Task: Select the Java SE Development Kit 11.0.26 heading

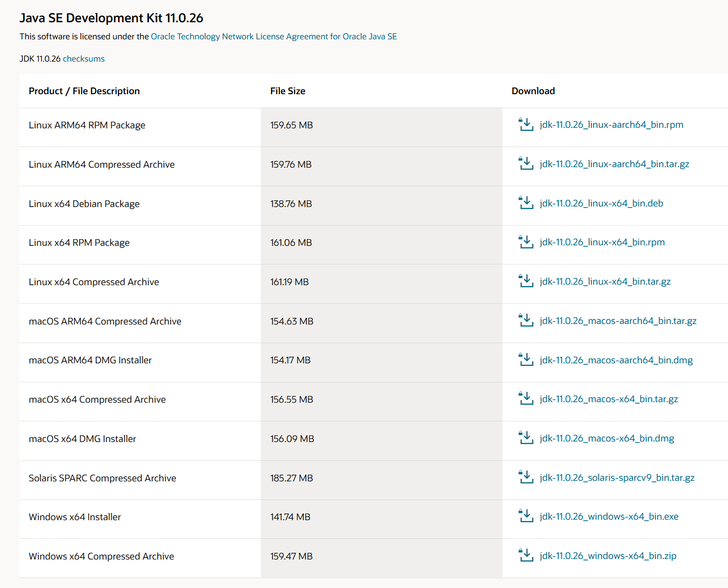Action: point(111,18)
